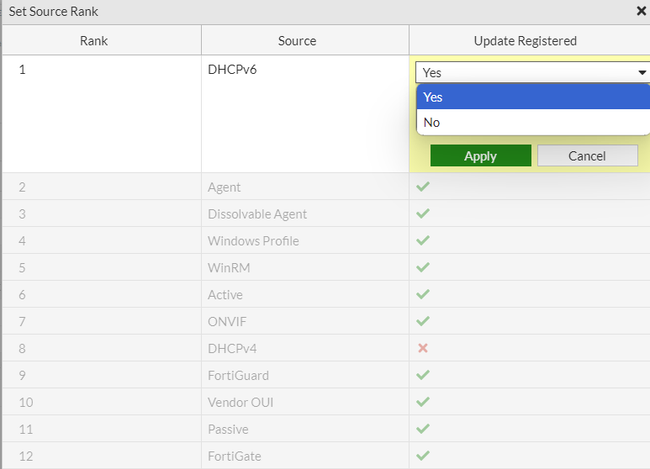Select the Active source row

pyautogui.click(x=225, y=295)
